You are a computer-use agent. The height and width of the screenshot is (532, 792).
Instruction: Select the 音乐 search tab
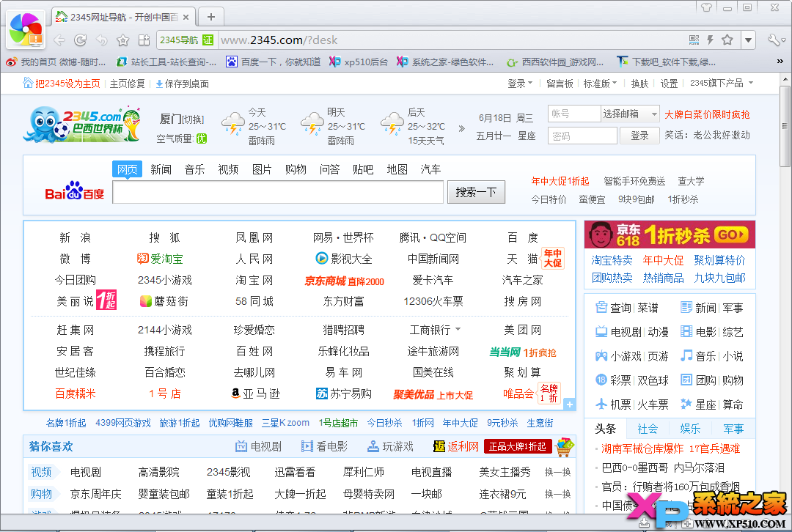point(194,169)
